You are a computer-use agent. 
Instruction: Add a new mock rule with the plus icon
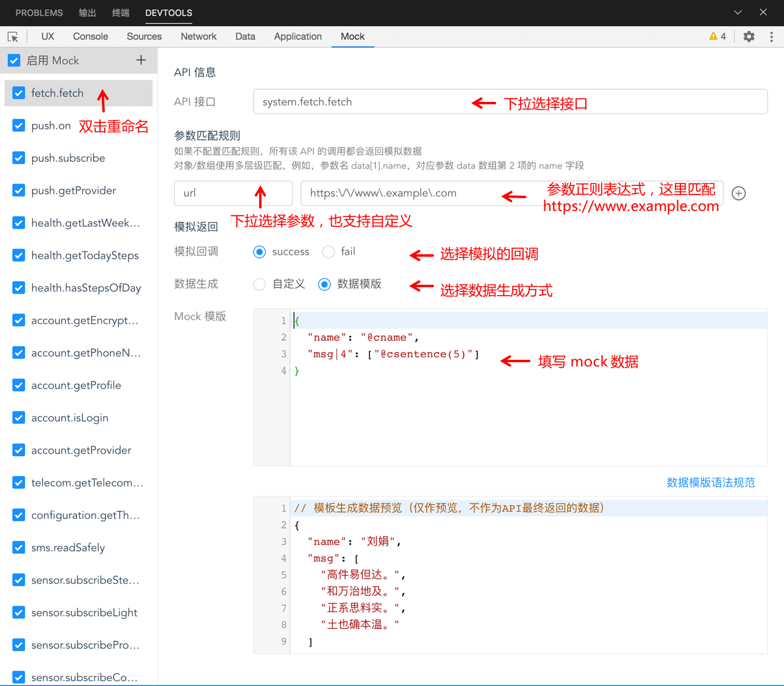(141, 60)
